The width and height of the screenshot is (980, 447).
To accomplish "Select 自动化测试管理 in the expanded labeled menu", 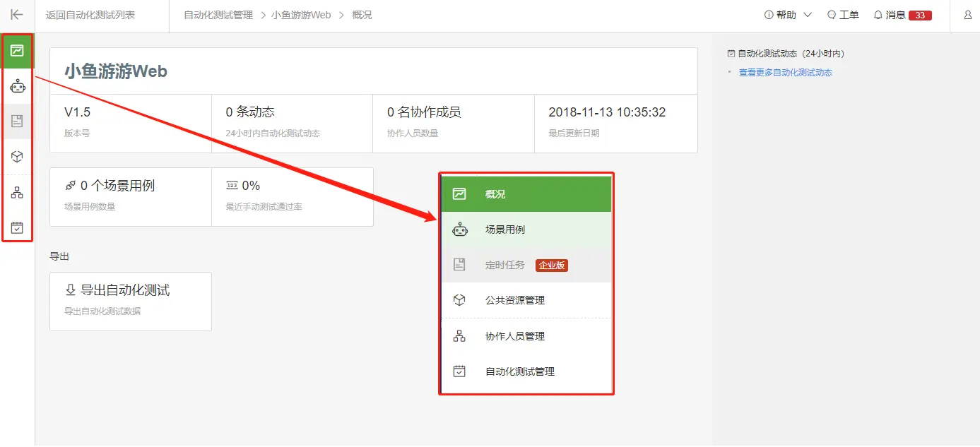I will [526, 371].
